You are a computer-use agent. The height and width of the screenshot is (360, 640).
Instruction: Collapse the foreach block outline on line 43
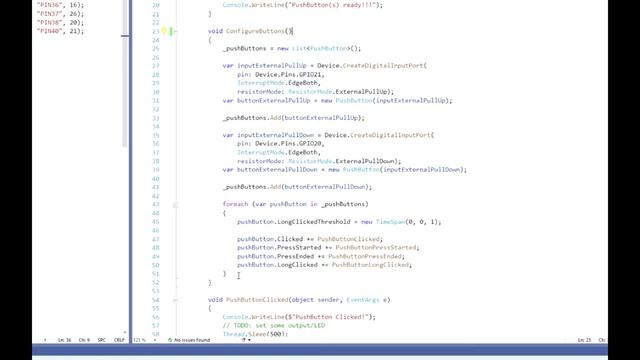click(x=176, y=204)
